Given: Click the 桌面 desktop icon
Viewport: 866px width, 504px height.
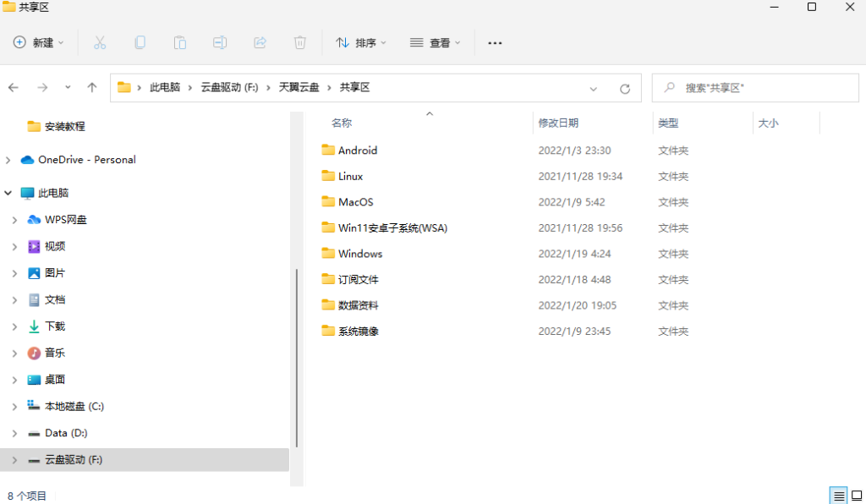Looking at the screenshot, I should (34, 380).
